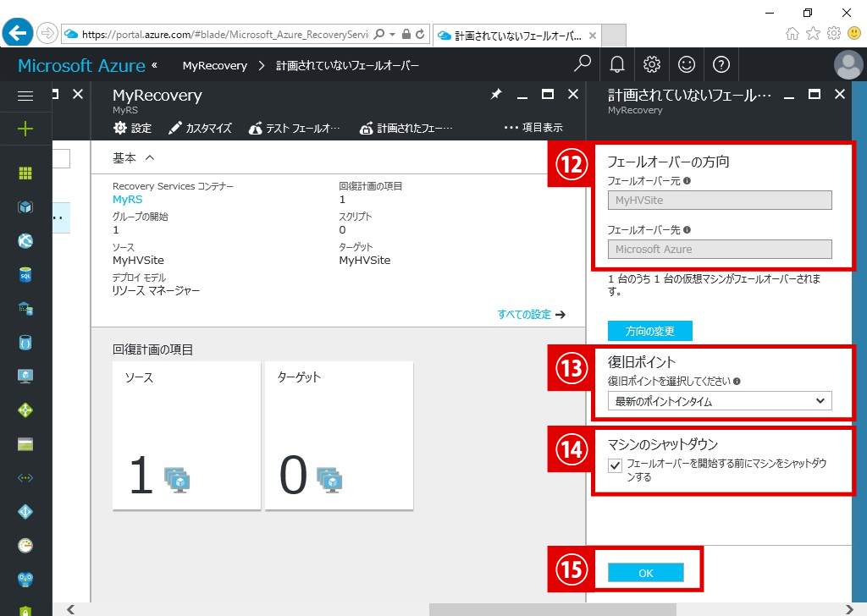Click the OK button
This screenshot has width=867, height=616.
tap(646, 572)
